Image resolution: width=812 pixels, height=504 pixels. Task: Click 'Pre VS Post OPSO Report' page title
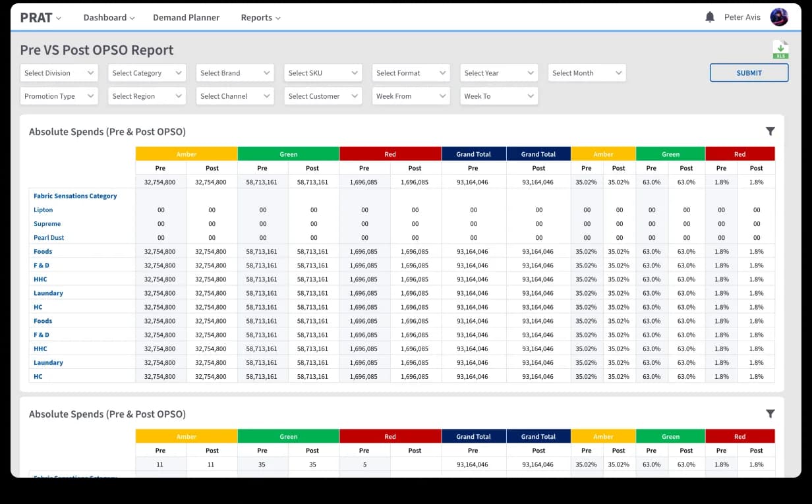97,50
